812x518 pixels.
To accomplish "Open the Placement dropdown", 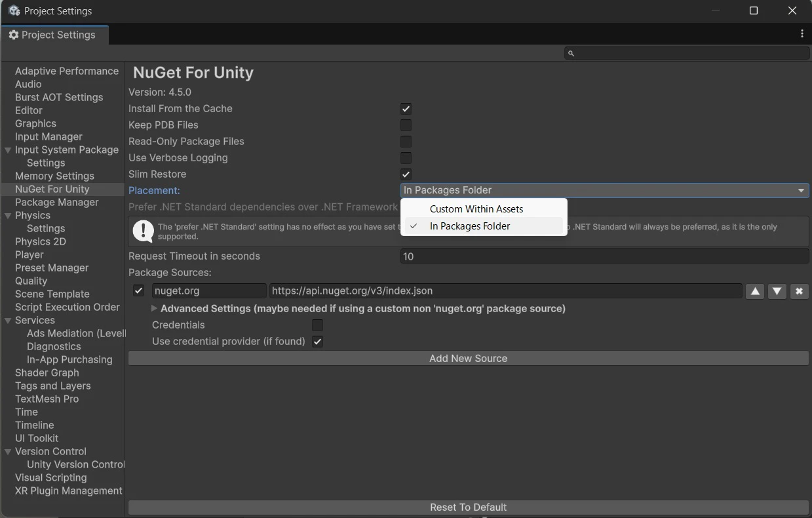I will pos(604,190).
